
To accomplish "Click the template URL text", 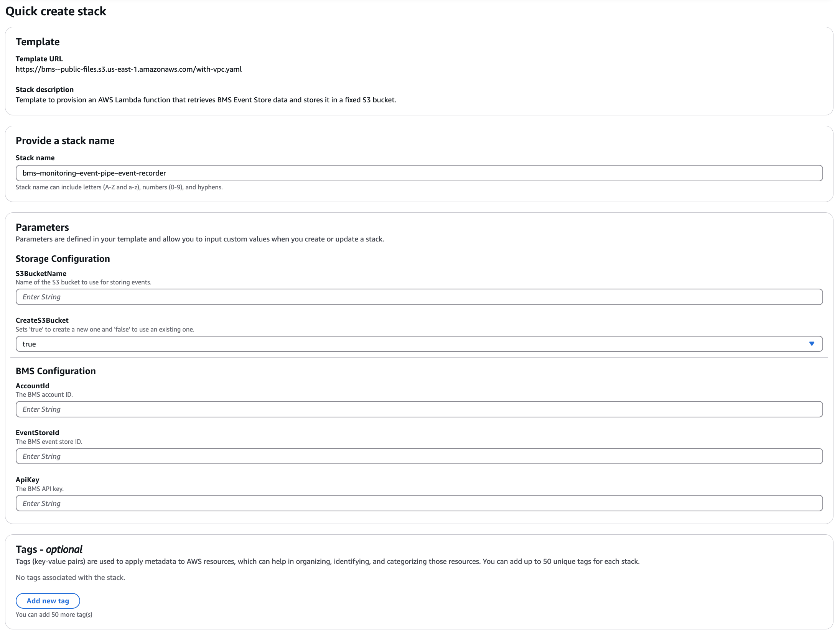I will (128, 69).
